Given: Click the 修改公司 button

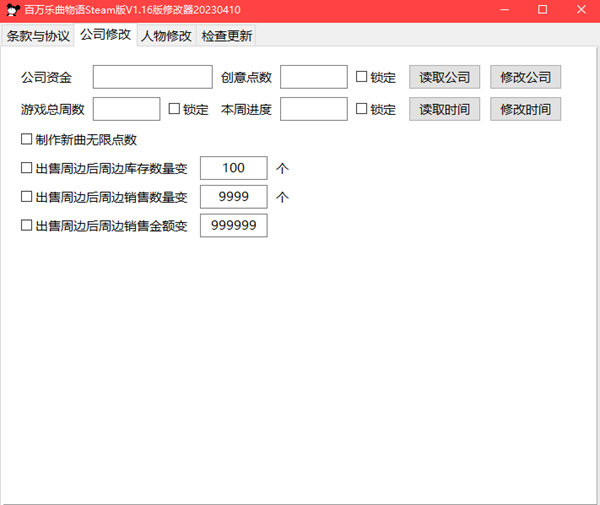Looking at the screenshot, I should pyautogui.click(x=525, y=78).
